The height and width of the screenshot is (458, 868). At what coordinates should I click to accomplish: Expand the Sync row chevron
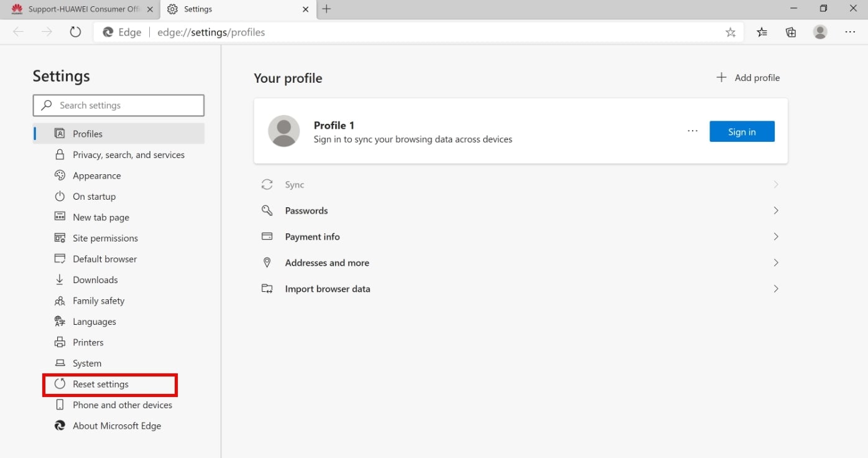click(776, 185)
